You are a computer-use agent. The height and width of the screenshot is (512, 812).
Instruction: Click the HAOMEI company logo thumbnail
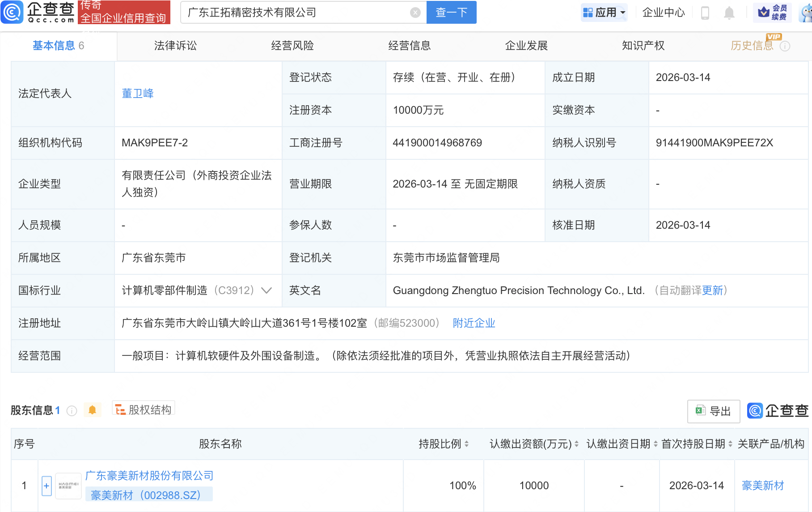[x=68, y=485]
